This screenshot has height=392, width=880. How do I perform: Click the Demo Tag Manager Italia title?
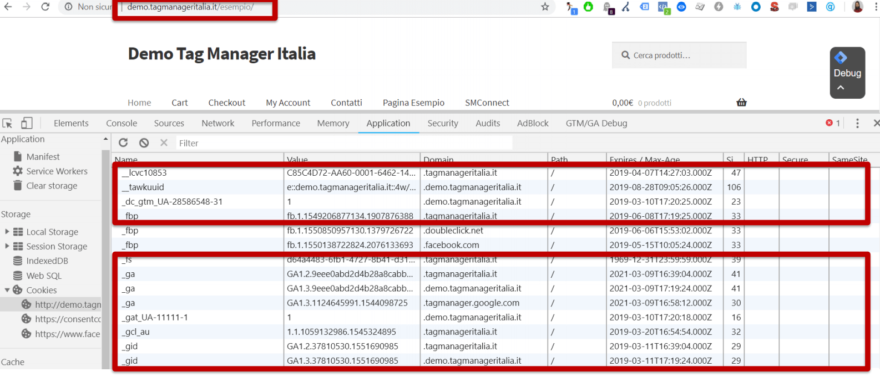click(x=222, y=54)
